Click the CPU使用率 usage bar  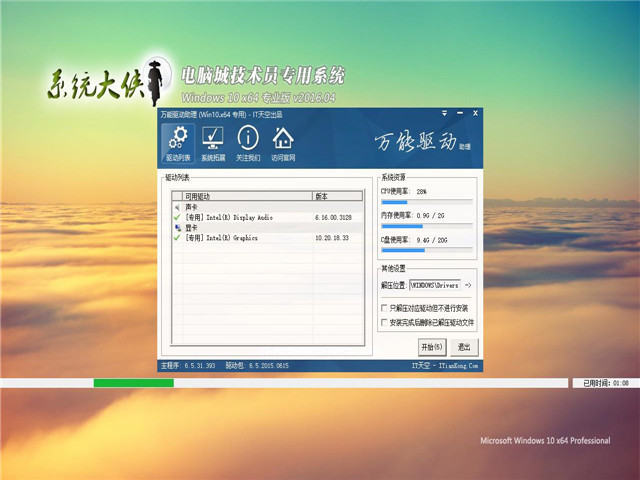427,202
